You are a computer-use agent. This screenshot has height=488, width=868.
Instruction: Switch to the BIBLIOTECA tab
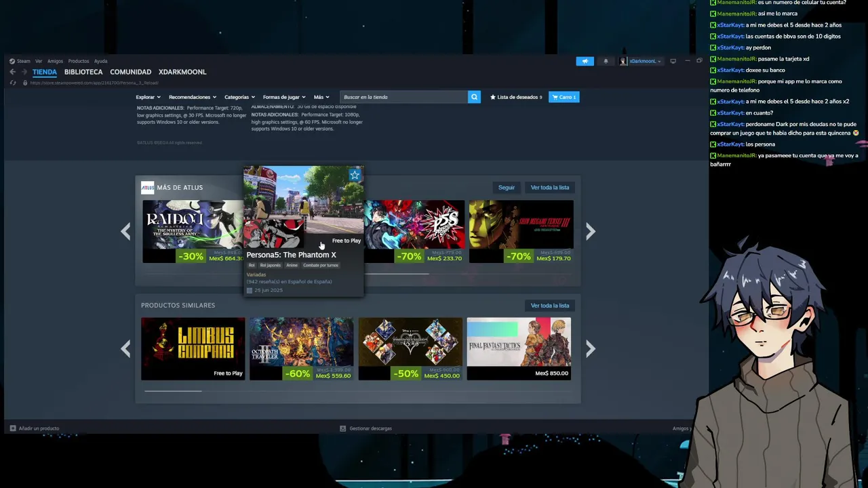pyautogui.click(x=83, y=72)
